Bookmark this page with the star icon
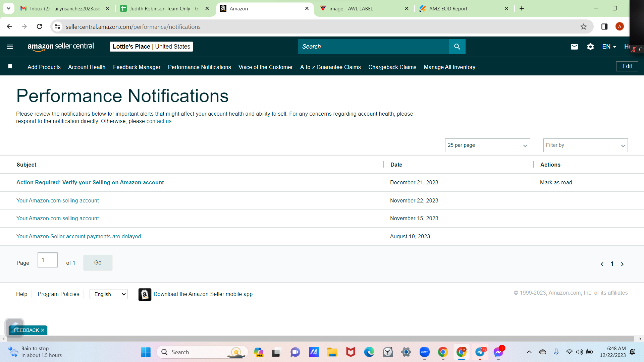 584,26
